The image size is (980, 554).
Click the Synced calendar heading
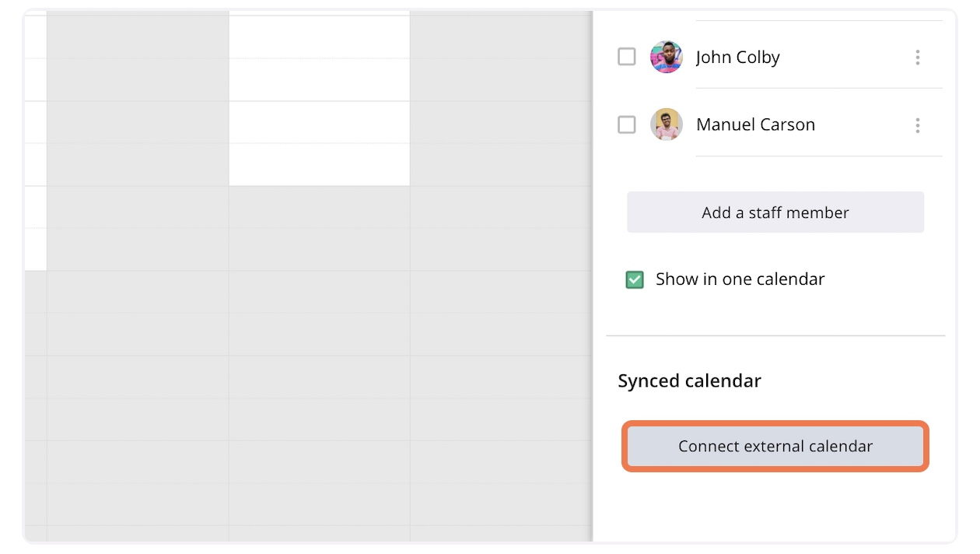689,381
